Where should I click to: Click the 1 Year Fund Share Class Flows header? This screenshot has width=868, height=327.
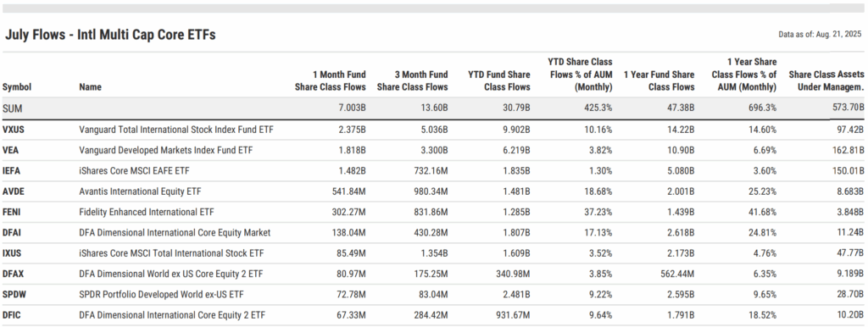point(659,80)
